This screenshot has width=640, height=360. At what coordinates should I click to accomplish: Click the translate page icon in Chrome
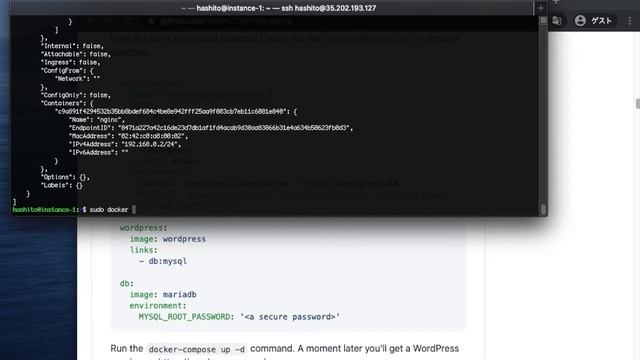tap(557, 20)
